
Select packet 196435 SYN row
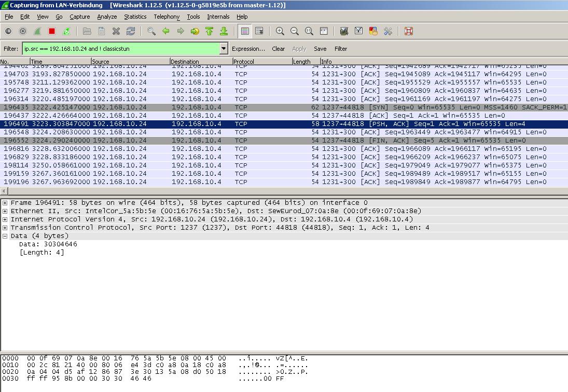284,107
